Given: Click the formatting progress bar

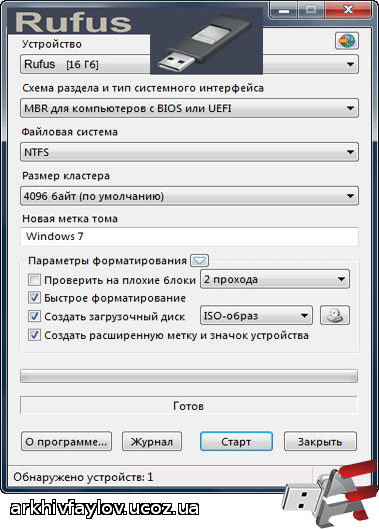Looking at the screenshot, I should (189, 376).
